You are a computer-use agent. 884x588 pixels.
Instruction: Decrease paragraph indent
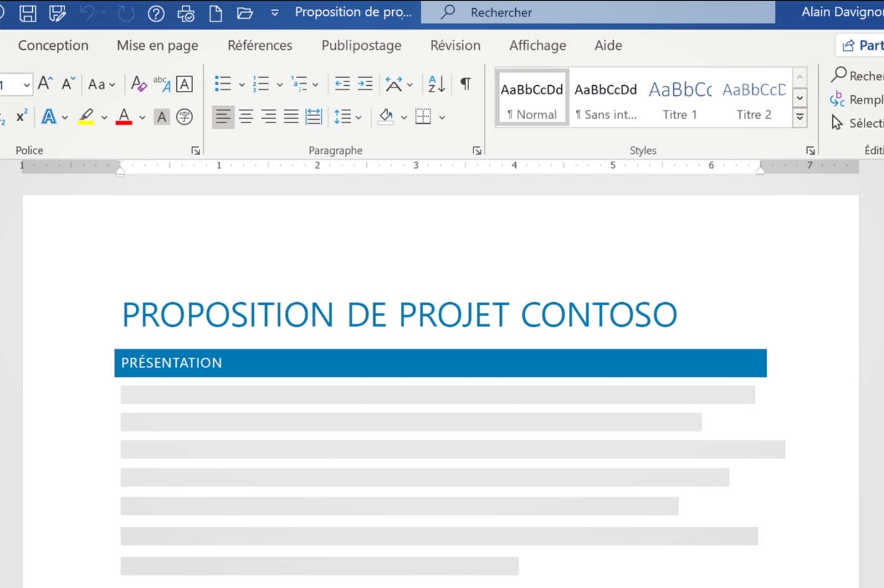tap(342, 83)
